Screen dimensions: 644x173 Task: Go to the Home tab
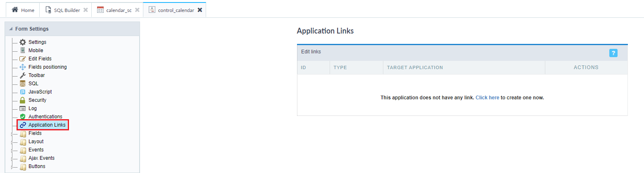(23, 10)
